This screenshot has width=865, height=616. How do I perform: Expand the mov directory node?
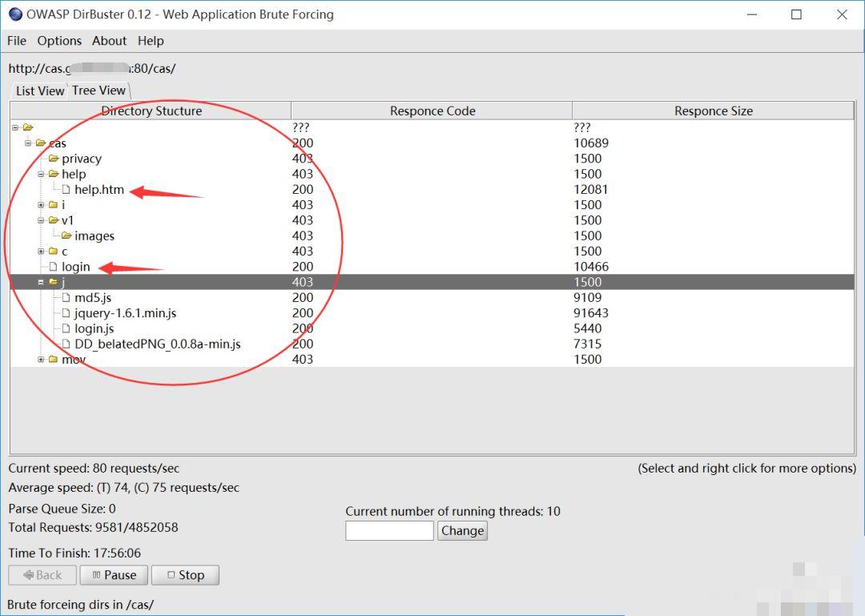click(41, 360)
